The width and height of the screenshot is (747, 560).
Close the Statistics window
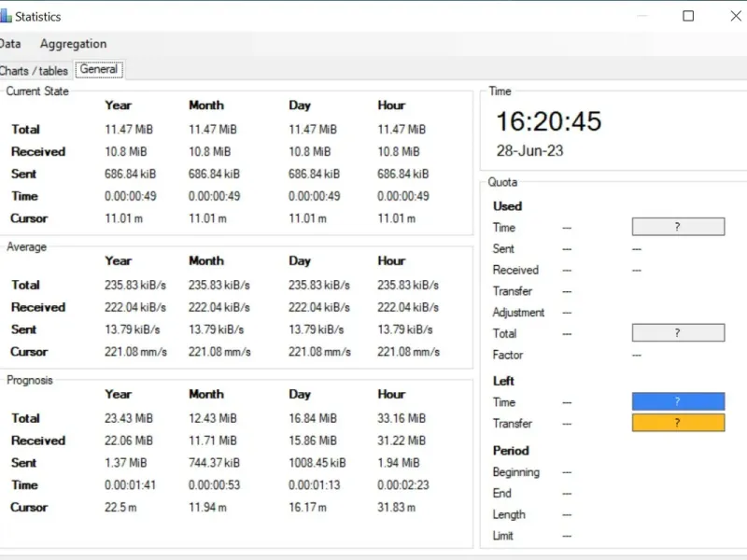tap(731, 16)
